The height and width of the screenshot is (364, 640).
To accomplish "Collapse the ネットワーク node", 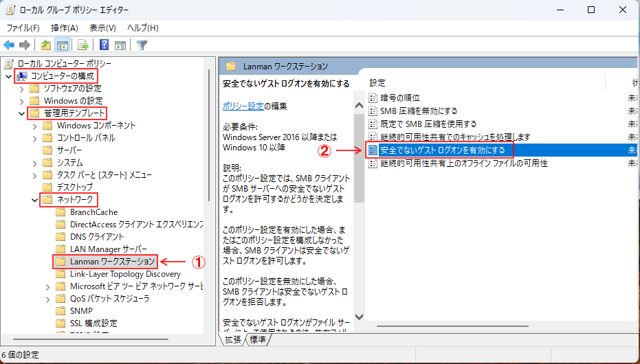I will (34, 200).
